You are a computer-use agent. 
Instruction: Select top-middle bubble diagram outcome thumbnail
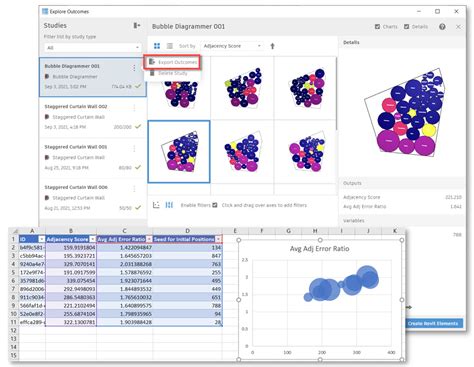[242, 88]
